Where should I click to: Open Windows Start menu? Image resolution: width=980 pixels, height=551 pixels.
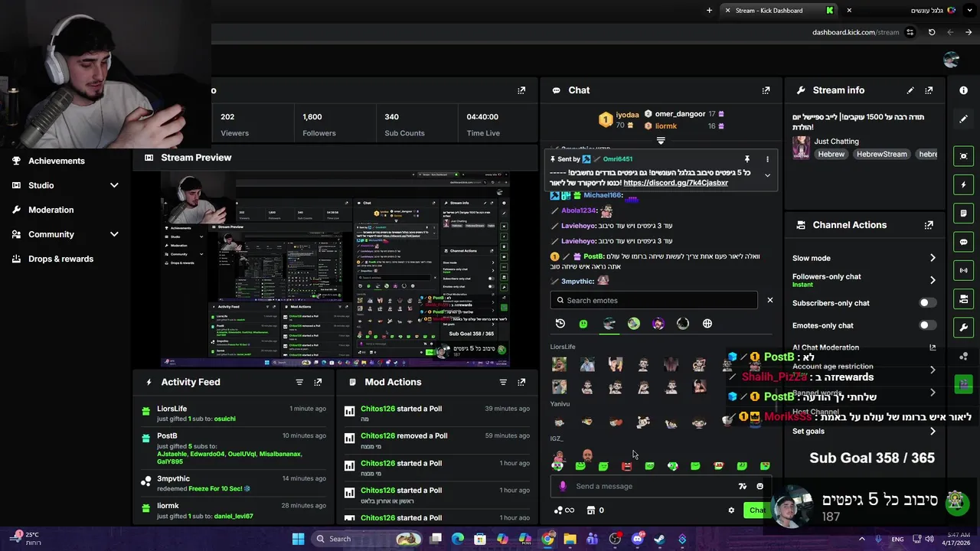pos(298,539)
